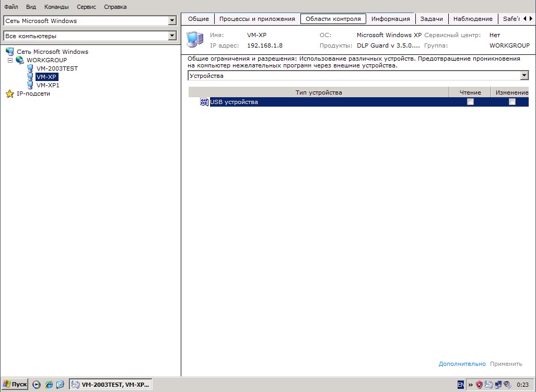
Task: Click the Применить link
Action: 506,364
